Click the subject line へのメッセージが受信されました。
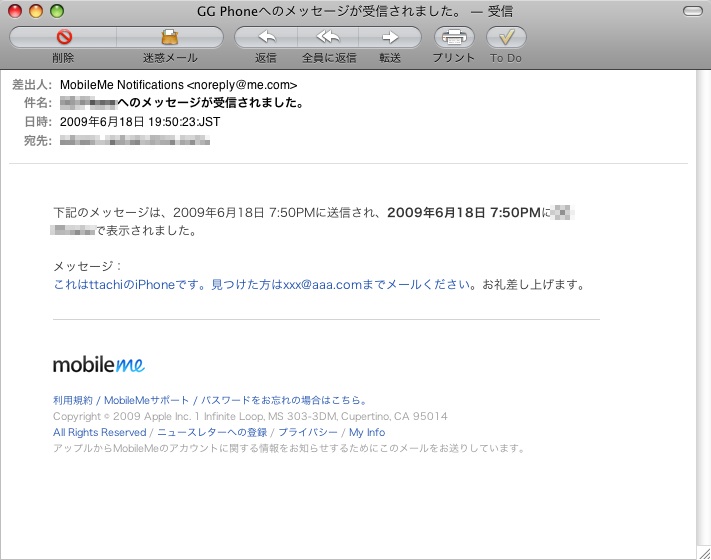 coord(211,103)
